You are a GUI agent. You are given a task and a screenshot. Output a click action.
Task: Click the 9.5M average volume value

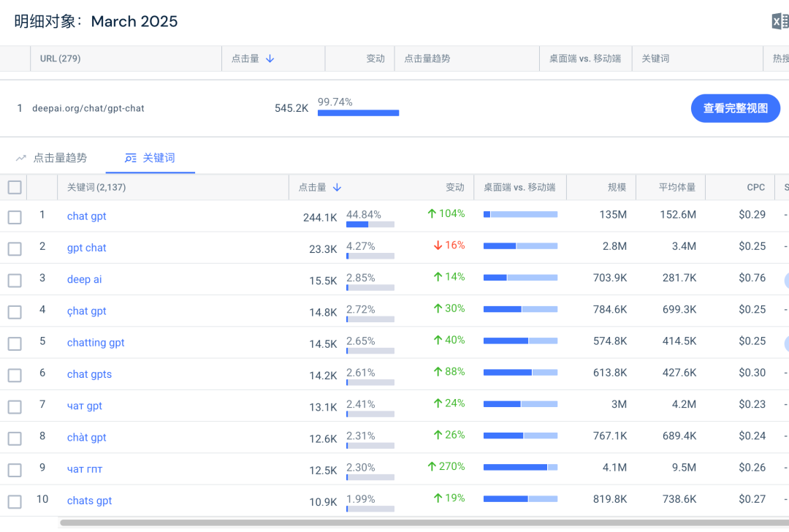click(x=685, y=468)
